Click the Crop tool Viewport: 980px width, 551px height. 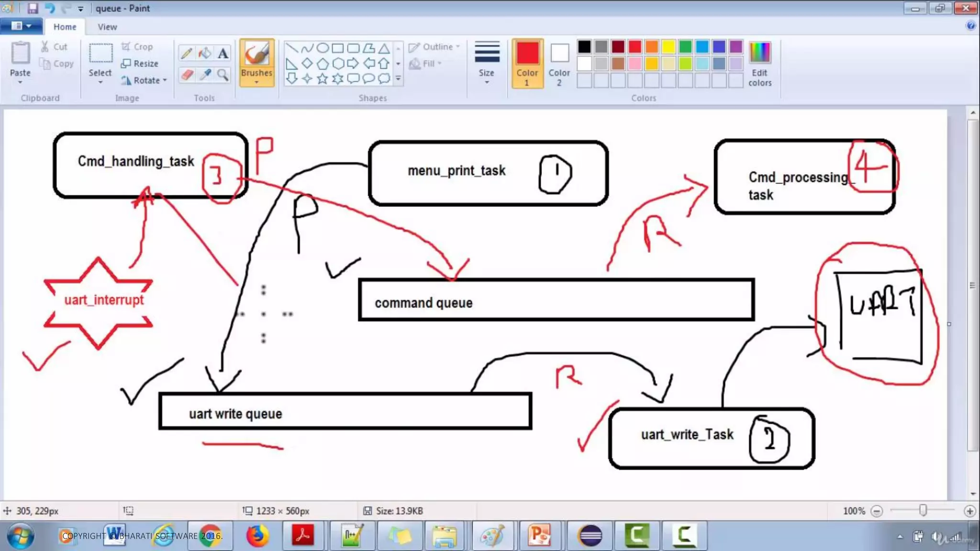137,46
